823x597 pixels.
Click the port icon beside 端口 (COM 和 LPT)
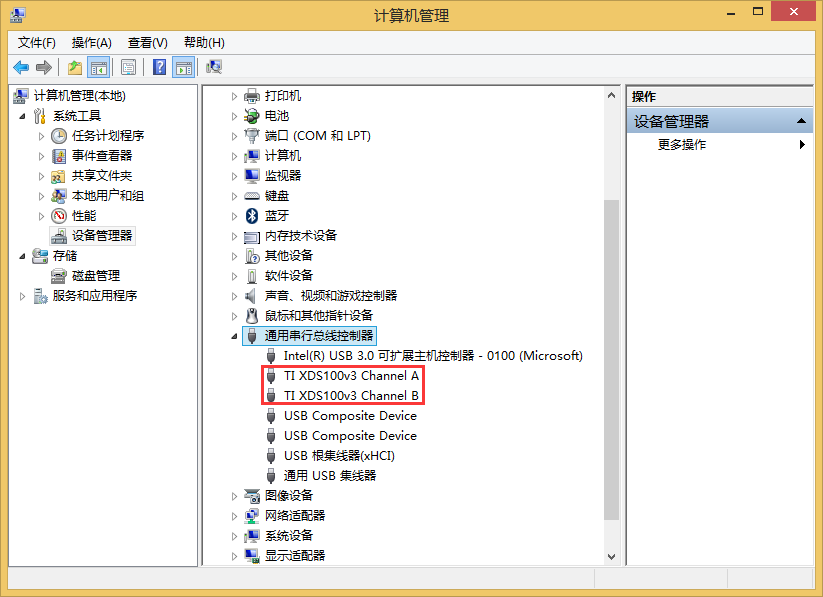pyautogui.click(x=252, y=135)
